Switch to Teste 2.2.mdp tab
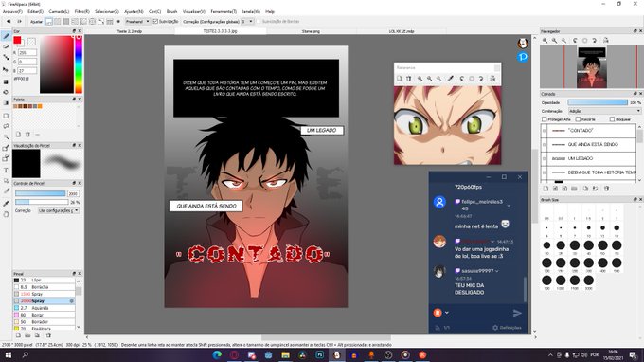This screenshot has height=362, width=644. coord(130,31)
